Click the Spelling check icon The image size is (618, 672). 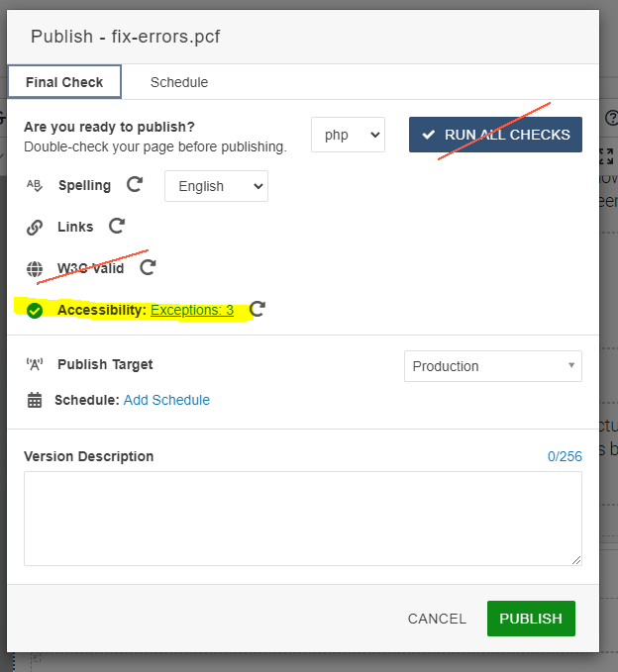(35, 185)
